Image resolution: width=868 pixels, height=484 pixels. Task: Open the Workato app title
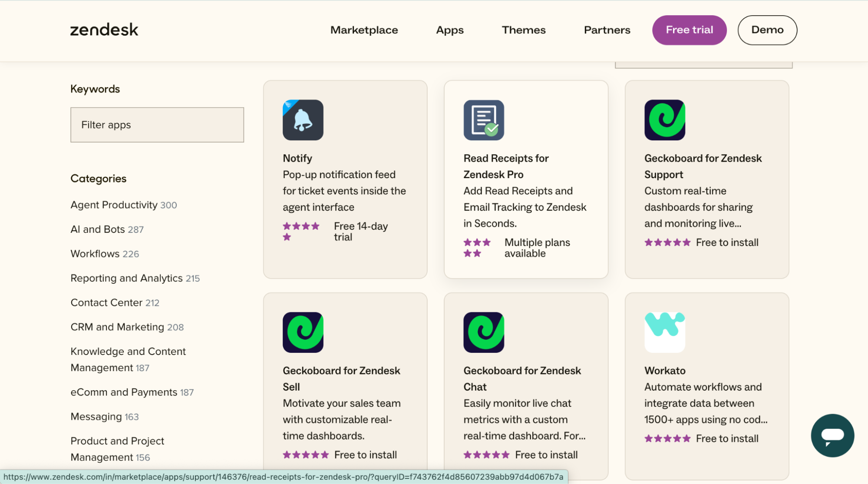[x=665, y=371]
